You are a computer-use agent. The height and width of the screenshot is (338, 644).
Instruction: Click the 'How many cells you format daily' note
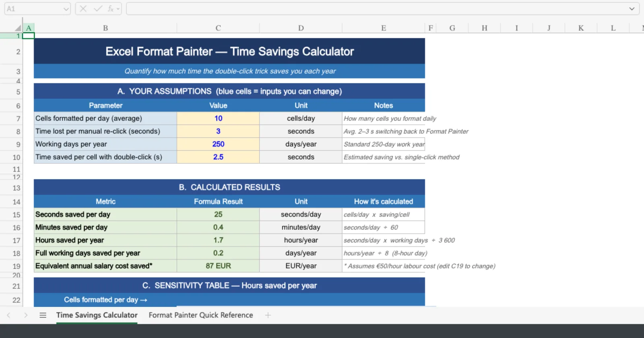pos(390,119)
